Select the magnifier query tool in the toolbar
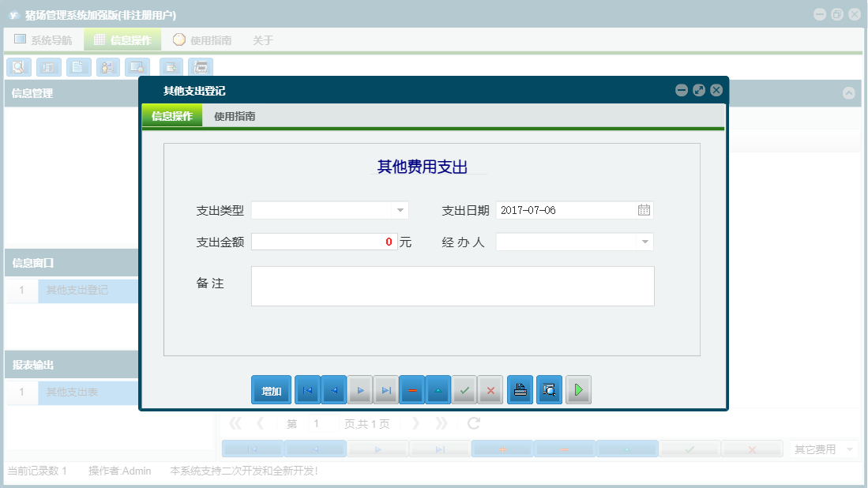Screen dimensions: 868x488 coord(18,67)
